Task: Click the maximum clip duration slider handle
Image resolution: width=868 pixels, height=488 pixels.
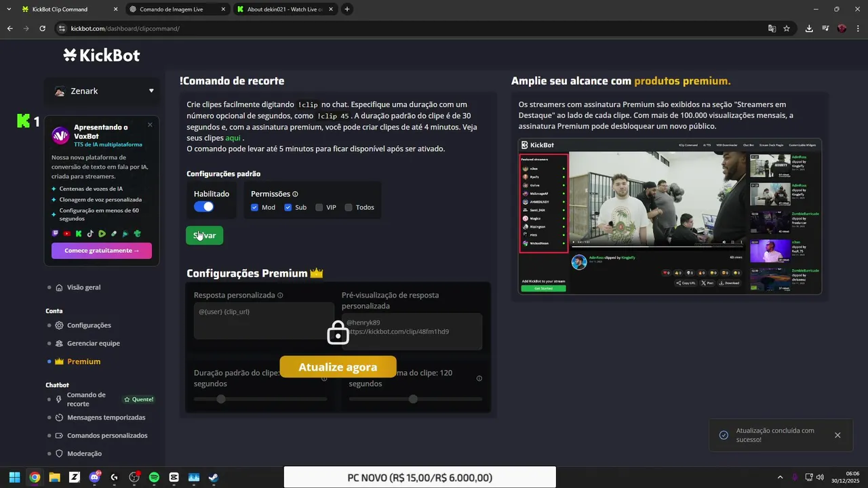Action: tap(413, 399)
